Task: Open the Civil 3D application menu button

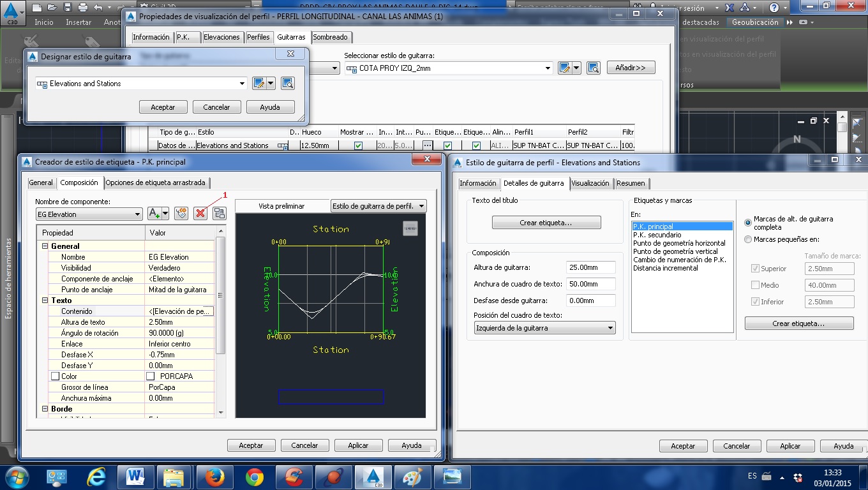Action: coord(11,13)
